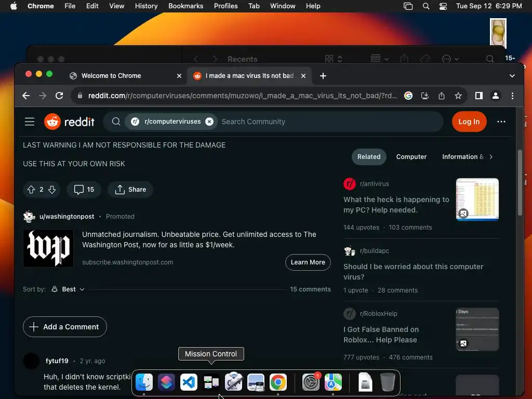Open the Sort by Best dropdown

(x=68, y=289)
